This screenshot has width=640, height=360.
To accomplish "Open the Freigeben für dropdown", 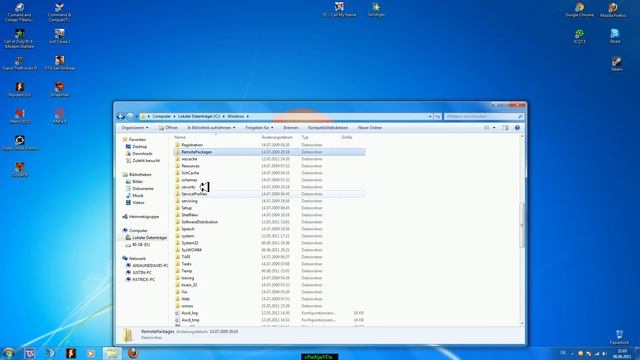I will pyautogui.click(x=259, y=128).
